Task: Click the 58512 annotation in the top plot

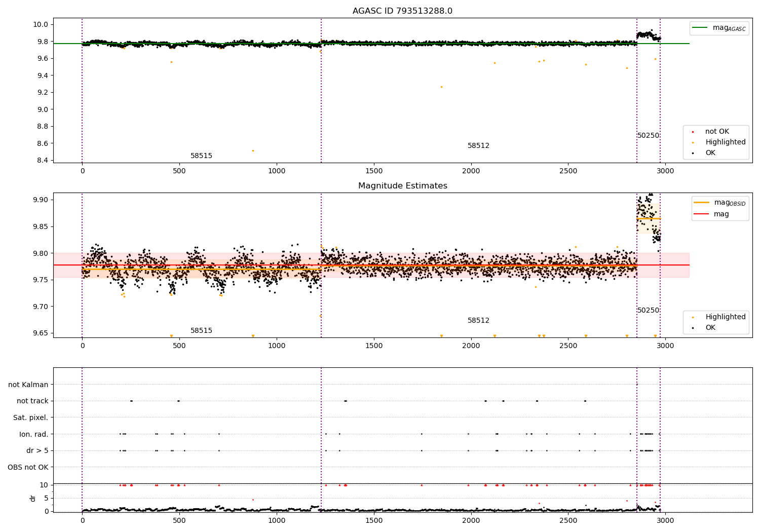Action: [x=478, y=146]
